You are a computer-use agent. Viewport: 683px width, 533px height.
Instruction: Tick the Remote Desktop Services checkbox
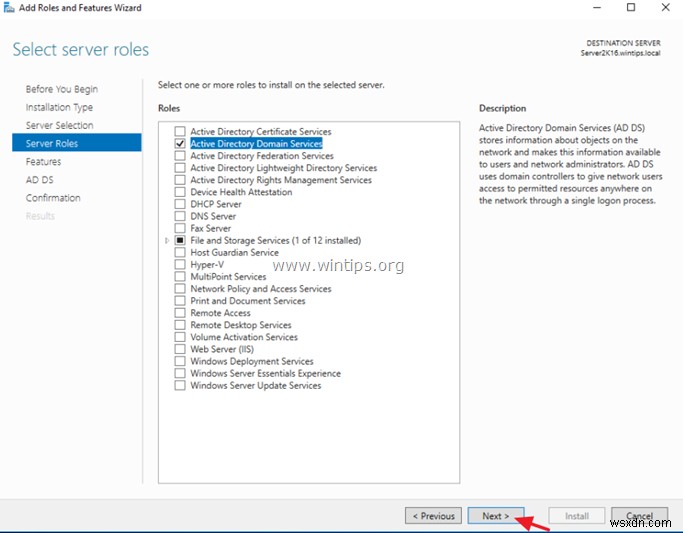pyautogui.click(x=180, y=325)
